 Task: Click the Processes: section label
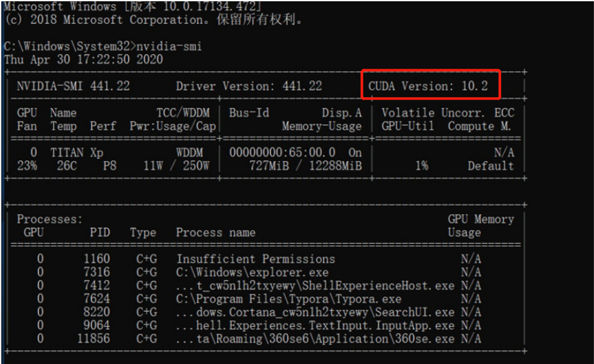pos(50,219)
